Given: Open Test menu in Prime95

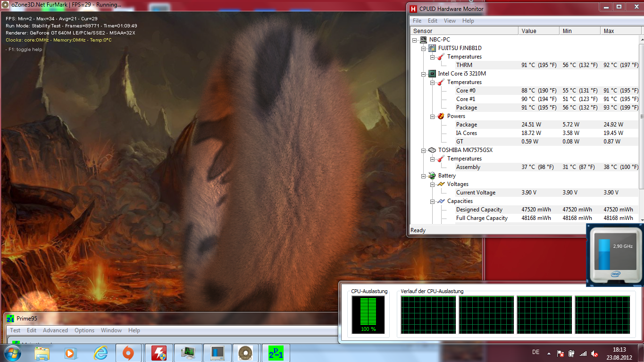Looking at the screenshot, I should (x=15, y=330).
